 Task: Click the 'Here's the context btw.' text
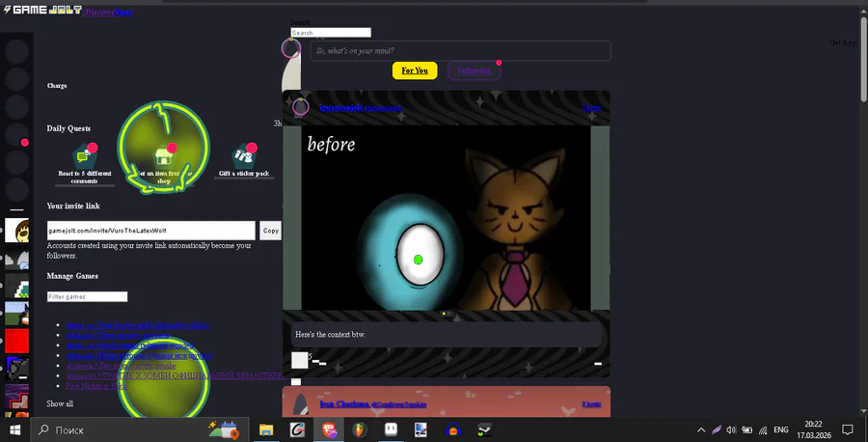coord(330,335)
